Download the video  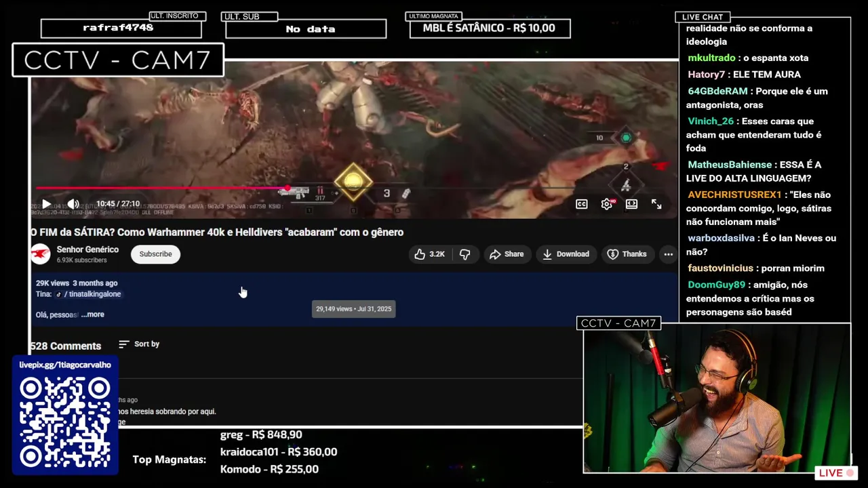566,254
